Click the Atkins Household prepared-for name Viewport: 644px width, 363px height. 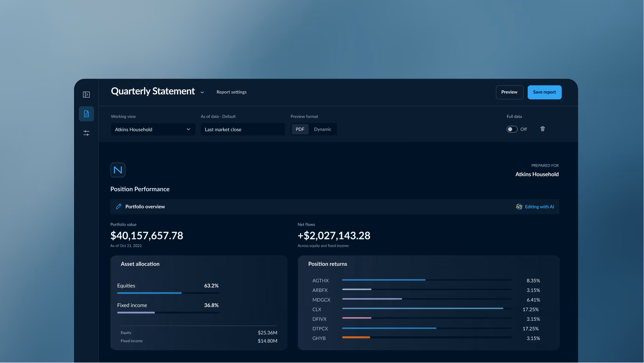point(537,175)
